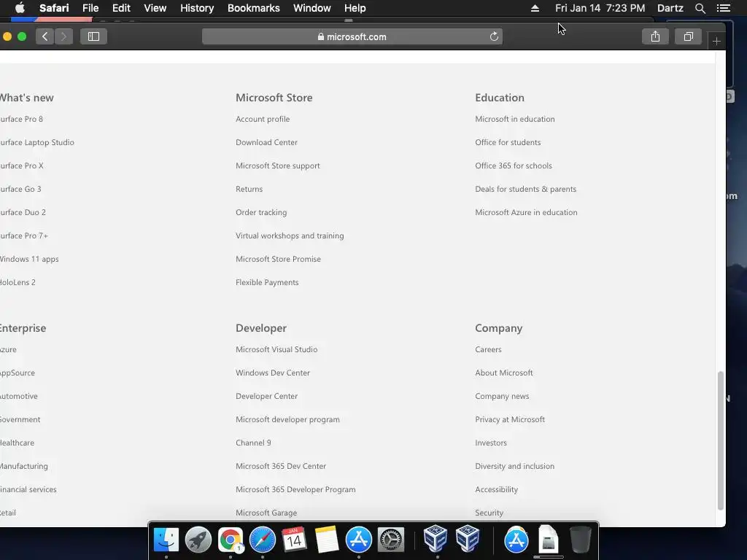Image resolution: width=747 pixels, height=560 pixels.
Task: Open the Diversity and inclusion link
Action: point(514,466)
